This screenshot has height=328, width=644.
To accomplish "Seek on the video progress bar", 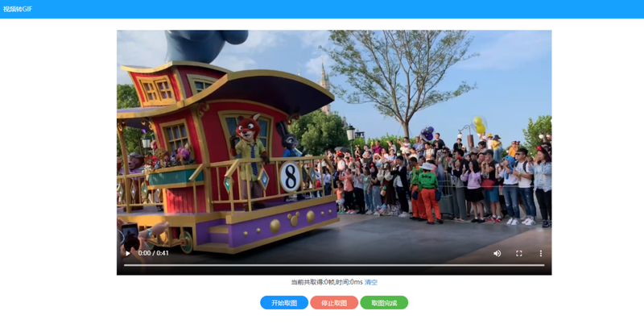I will click(x=334, y=265).
